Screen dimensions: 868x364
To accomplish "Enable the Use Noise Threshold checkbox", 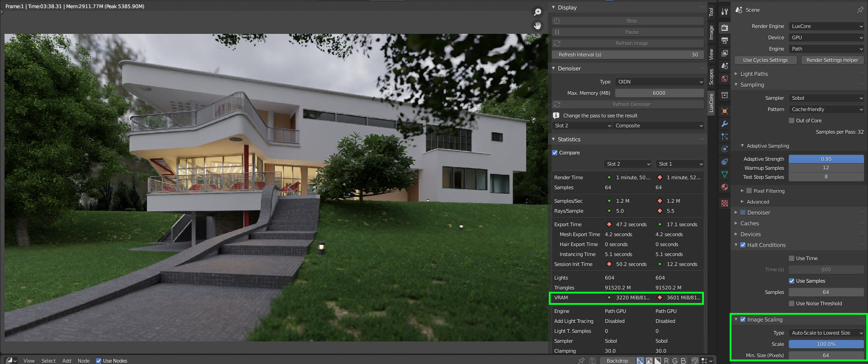I will (x=792, y=303).
